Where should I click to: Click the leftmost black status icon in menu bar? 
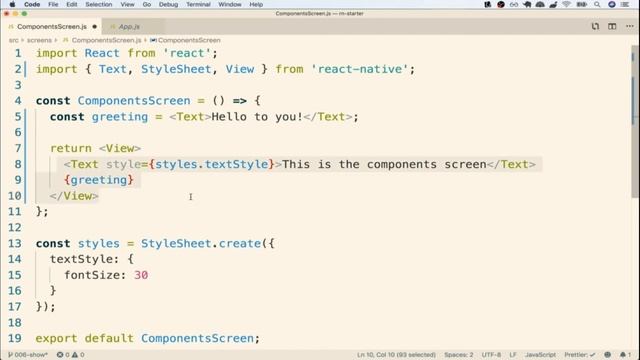click(487, 4)
